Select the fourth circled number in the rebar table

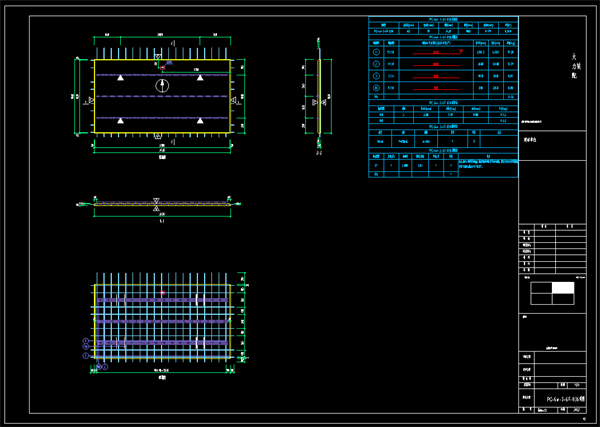point(376,88)
